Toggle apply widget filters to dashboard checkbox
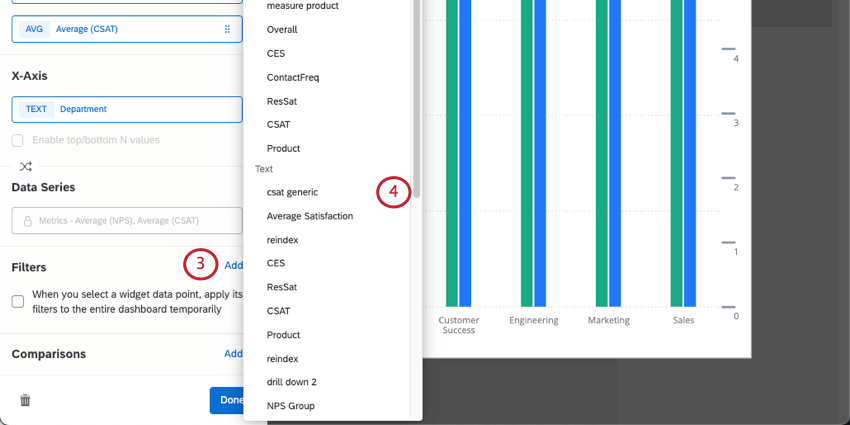Viewport: 850px width, 425px height. click(x=18, y=301)
